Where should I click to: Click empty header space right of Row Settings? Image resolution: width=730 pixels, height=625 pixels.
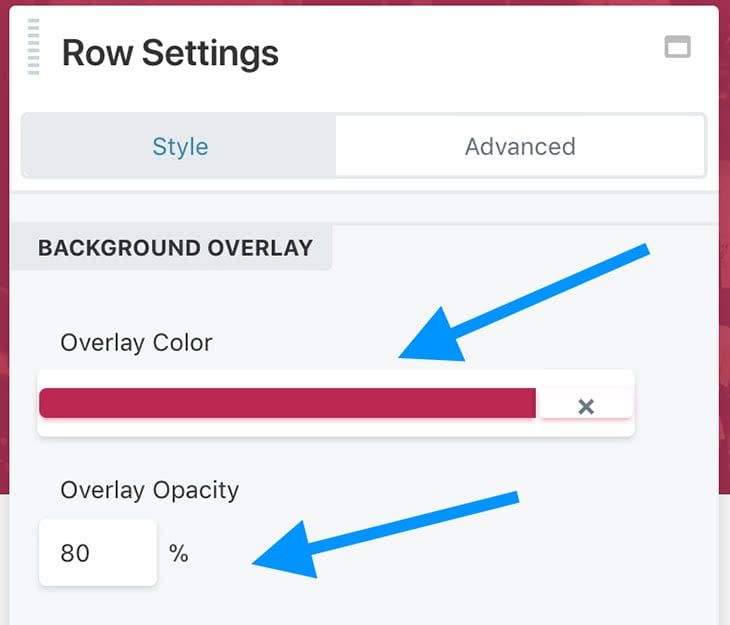click(x=470, y=53)
